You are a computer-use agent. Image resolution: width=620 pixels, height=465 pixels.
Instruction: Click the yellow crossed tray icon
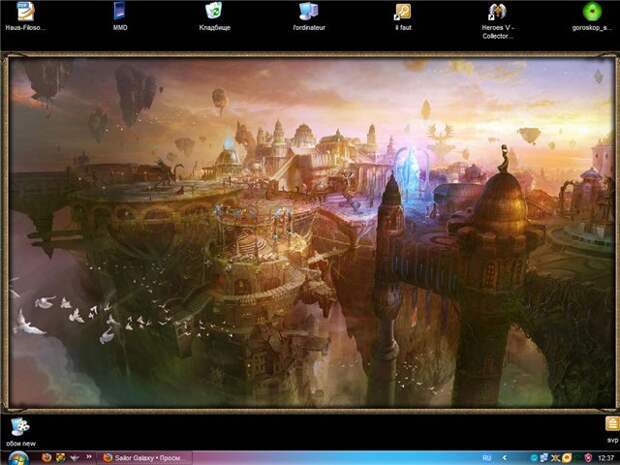556,458
